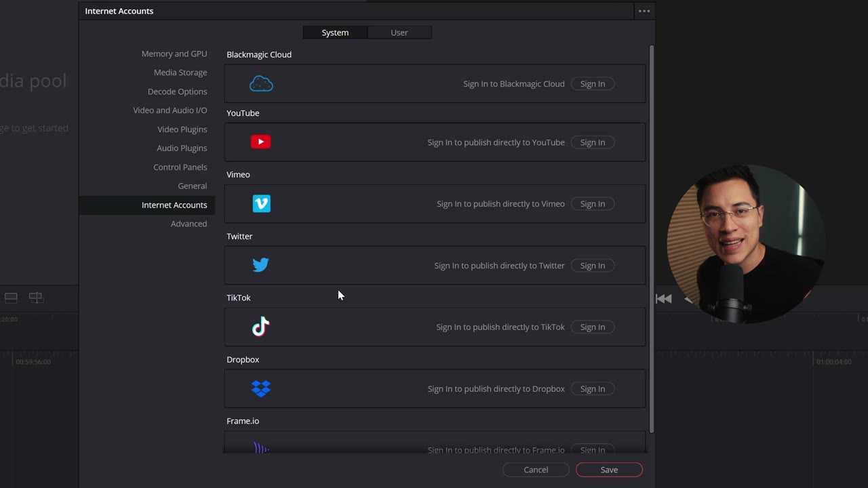Click the Internet Accounts dialog title

coord(119,11)
